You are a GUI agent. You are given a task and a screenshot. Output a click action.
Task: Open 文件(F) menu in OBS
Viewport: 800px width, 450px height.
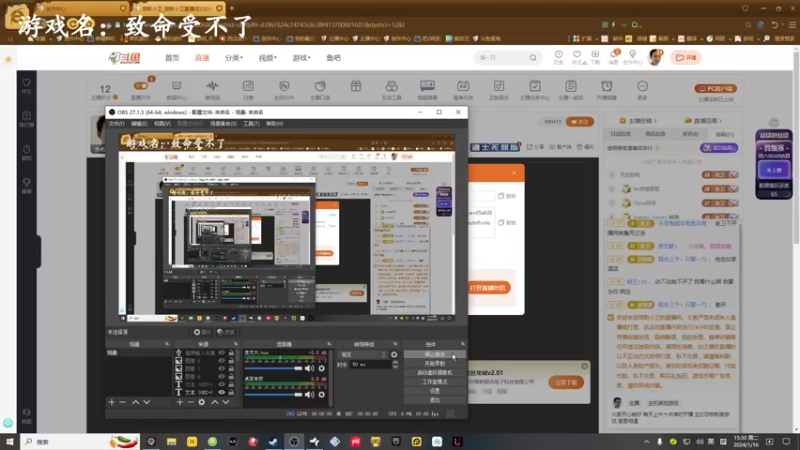tap(116, 123)
